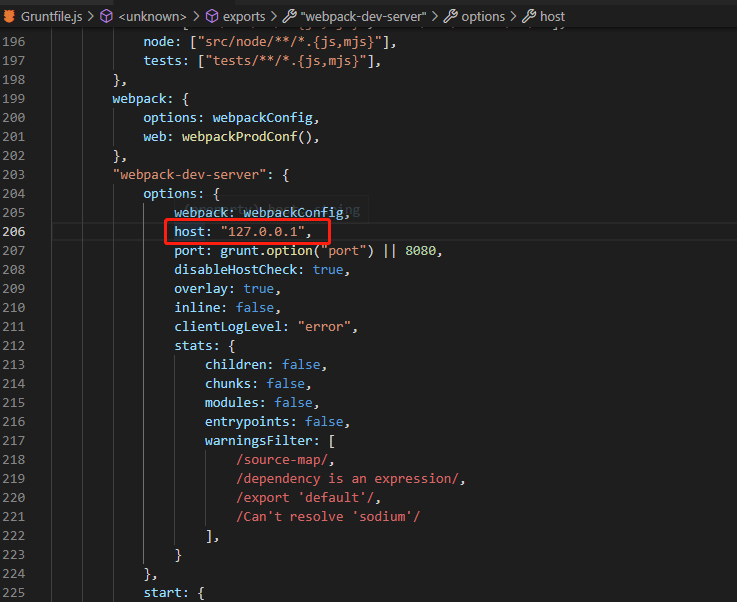
Task: Click options key on line 204
Action: pyautogui.click(x=170, y=194)
